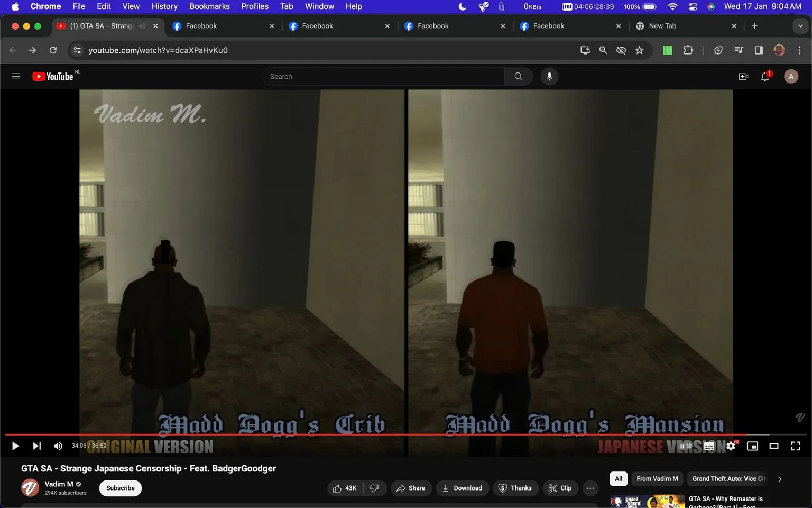Enable theater mode view

pyautogui.click(x=774, y=446)
